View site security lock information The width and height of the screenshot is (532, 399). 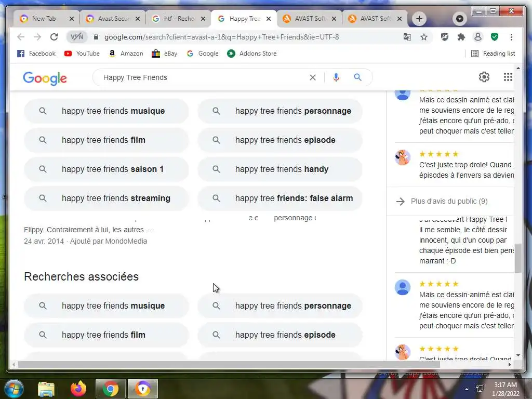click(96, 37)
